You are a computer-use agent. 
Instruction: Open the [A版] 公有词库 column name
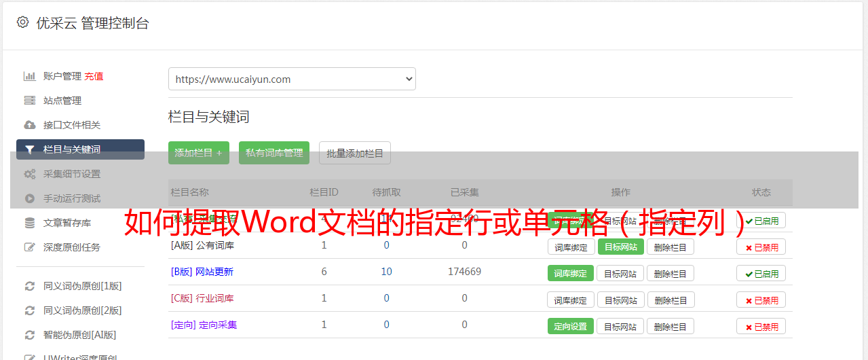pyautogui.click(x=202, y=245)
